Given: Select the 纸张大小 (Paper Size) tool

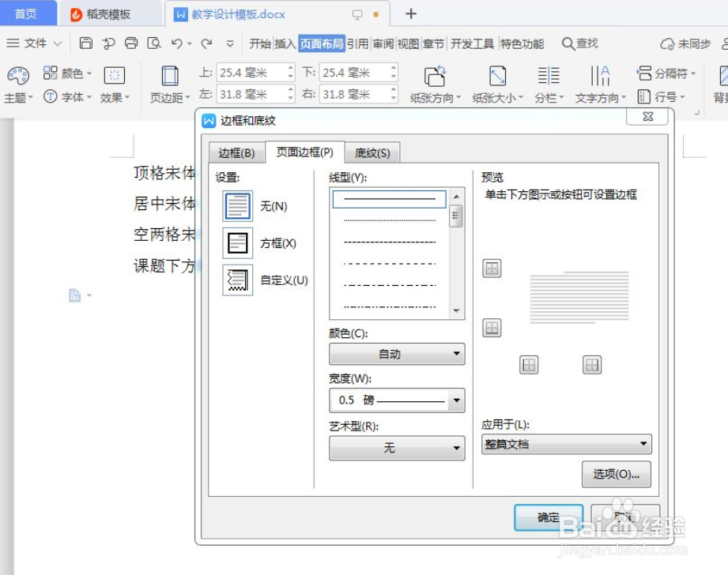Looking at the screenshot, I should point(496,83).
